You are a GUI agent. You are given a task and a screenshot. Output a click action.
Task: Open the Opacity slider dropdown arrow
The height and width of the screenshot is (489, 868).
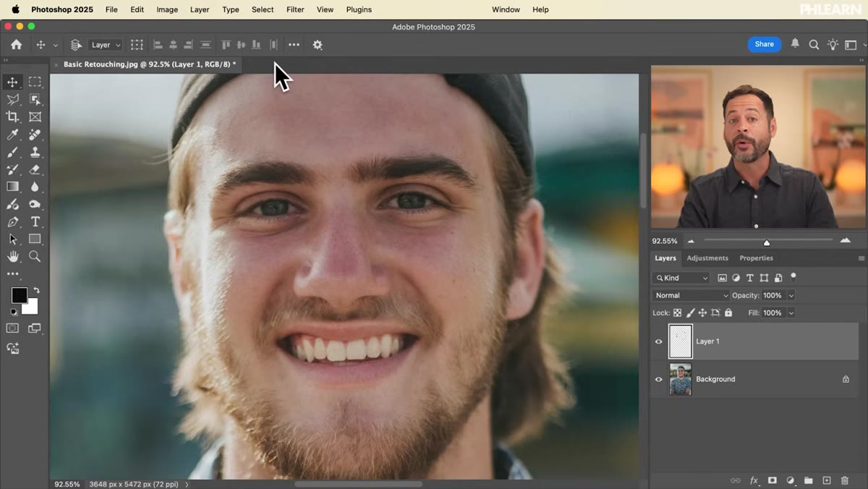[791, 295]
